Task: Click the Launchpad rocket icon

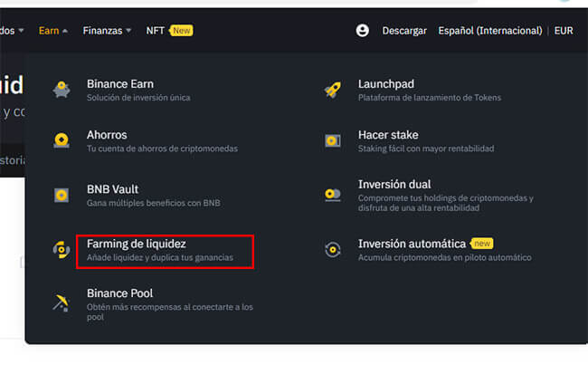Action: pyautogui.click(x=333, y=91)
